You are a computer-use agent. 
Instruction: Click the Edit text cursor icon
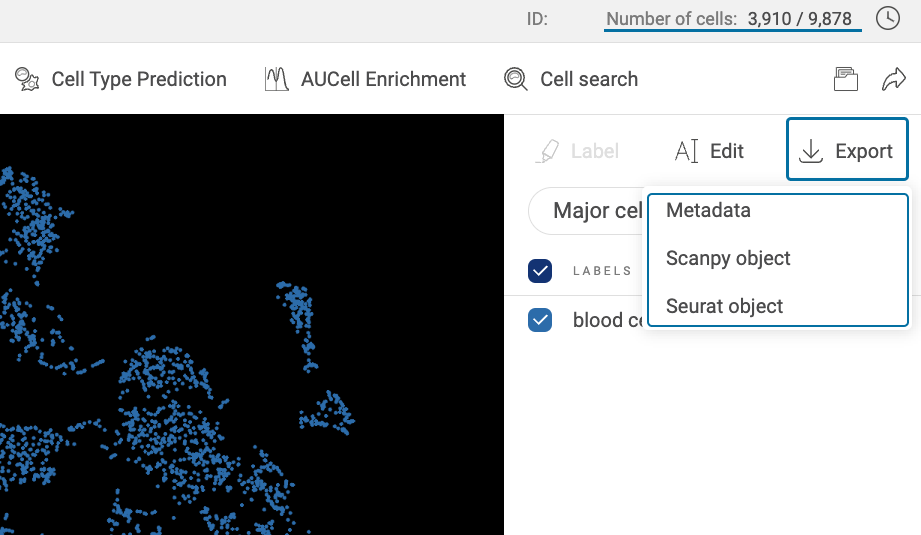tap(686, 151)
